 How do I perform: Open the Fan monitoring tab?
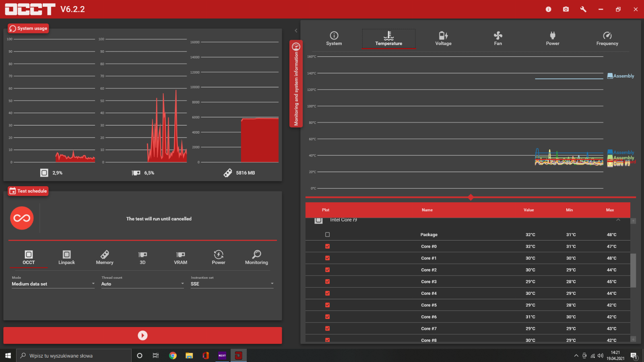point(498,39)
